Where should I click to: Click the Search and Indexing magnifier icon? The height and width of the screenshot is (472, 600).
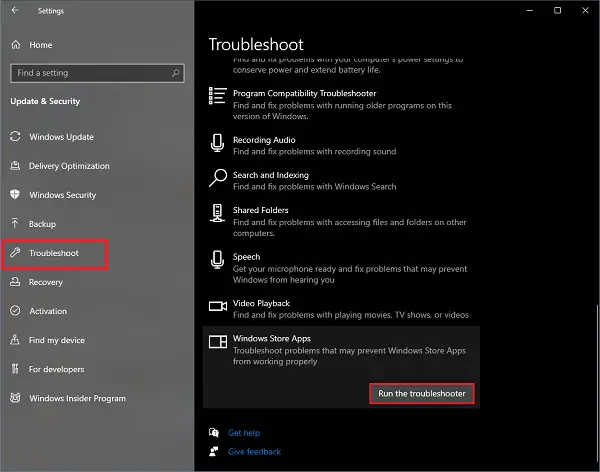(x=218, y=178)
